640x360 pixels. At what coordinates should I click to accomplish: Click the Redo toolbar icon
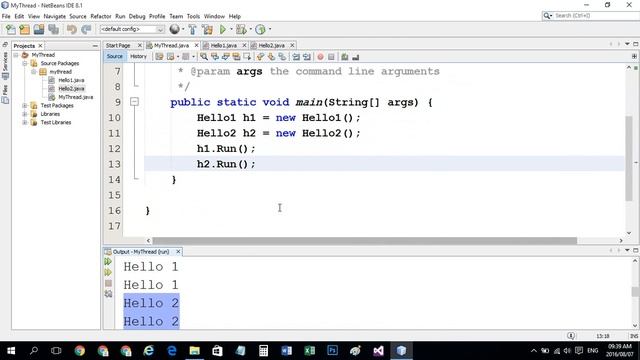pyautogui.click(x=86, y=29)
